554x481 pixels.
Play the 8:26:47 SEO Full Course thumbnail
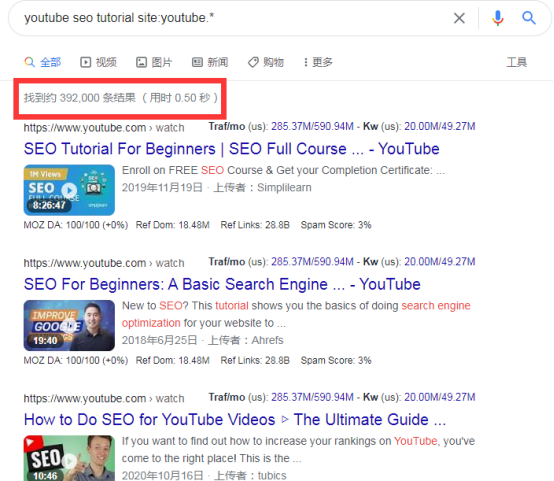pos(69,190)
